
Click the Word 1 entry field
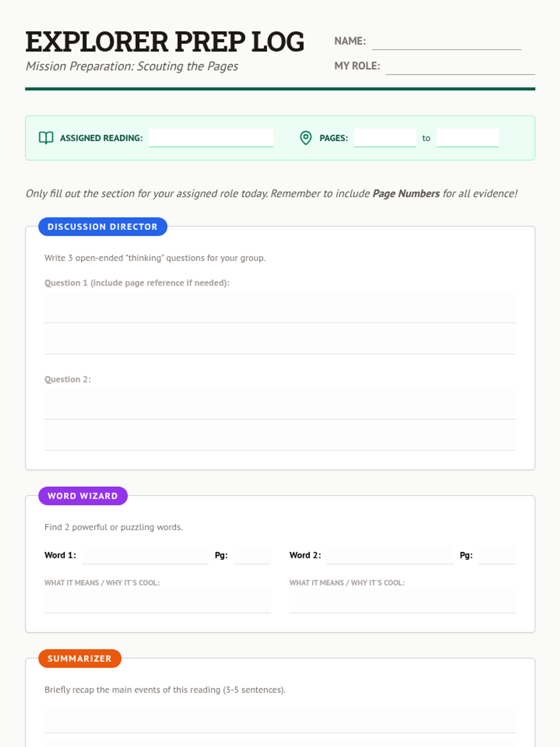[145, 555]
